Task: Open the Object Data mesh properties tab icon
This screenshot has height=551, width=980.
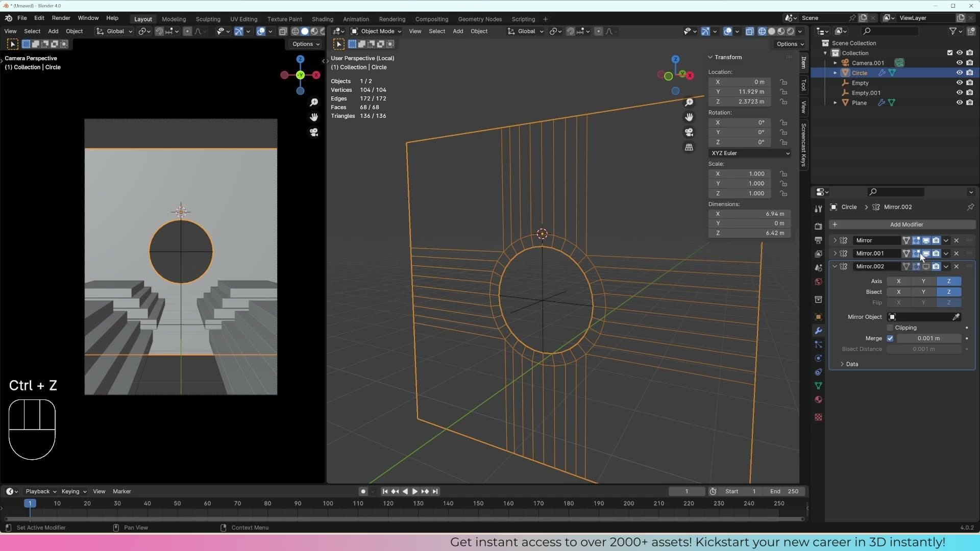Action: 818,386
